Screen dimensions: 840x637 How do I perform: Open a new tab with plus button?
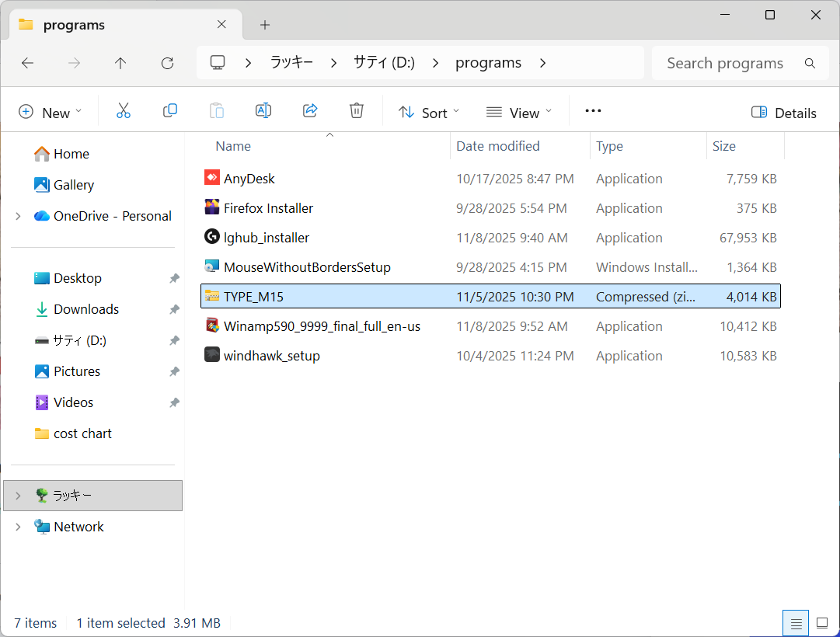265,25
